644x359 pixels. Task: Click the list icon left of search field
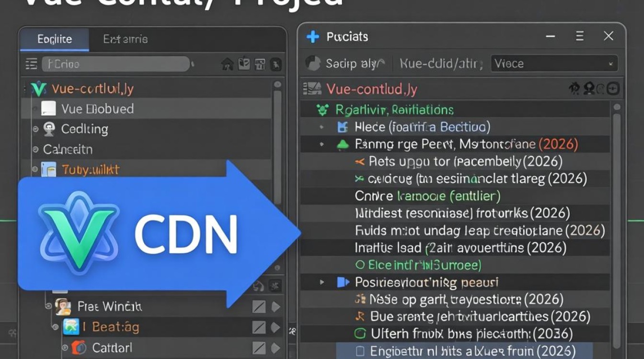coord(31,64)
